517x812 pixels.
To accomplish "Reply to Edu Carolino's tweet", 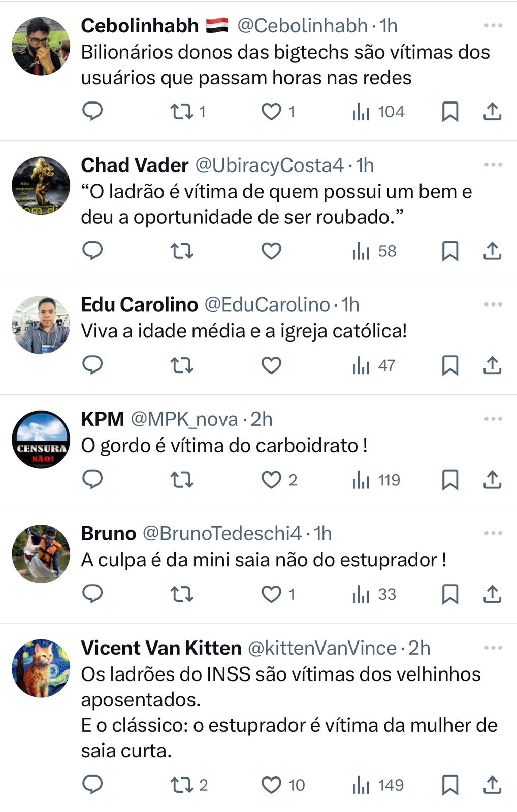I will [92, 365].
